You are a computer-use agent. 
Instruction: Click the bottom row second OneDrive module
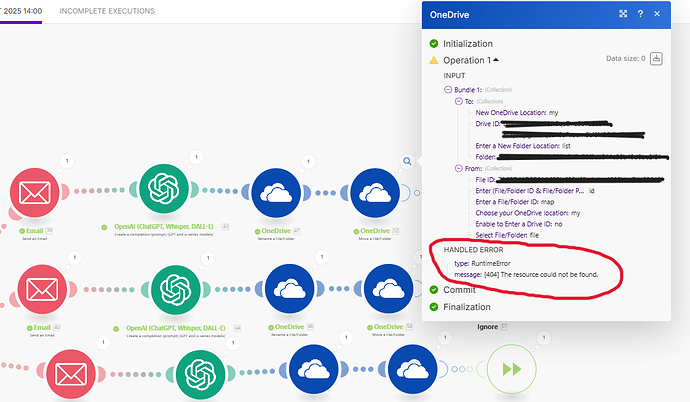(412, 369)
